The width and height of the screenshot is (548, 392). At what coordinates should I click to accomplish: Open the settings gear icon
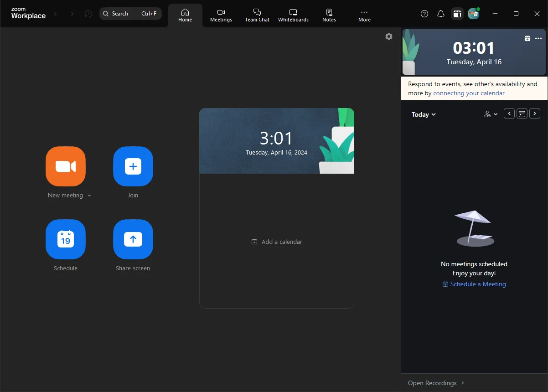(x=389, y=36)
